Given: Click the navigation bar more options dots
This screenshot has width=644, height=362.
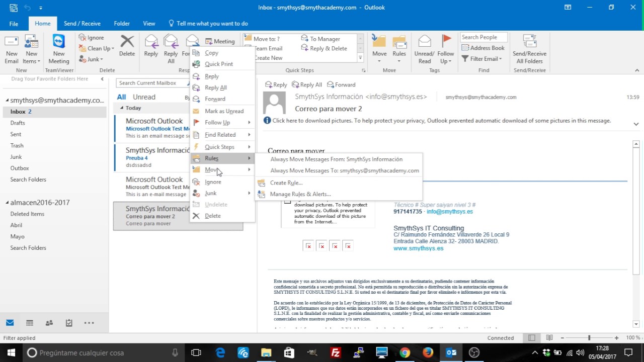Looking at the screenshot, I should pyautogui.click(x=89, y=323).
